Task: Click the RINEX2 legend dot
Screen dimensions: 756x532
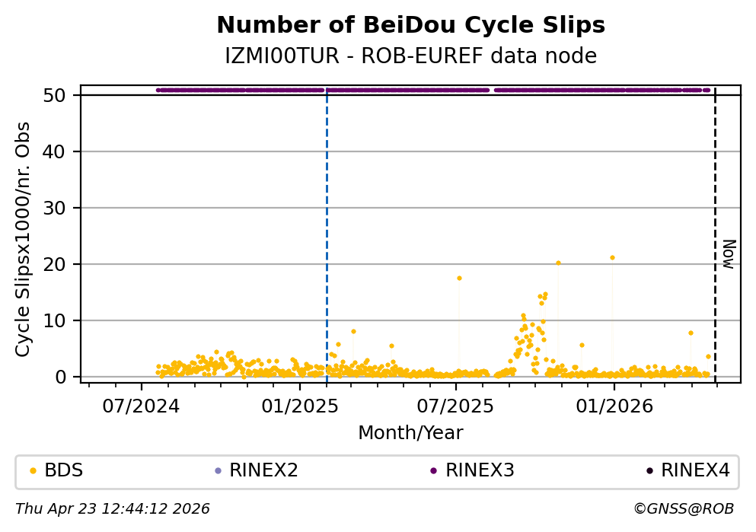Action: click(218, 470)
